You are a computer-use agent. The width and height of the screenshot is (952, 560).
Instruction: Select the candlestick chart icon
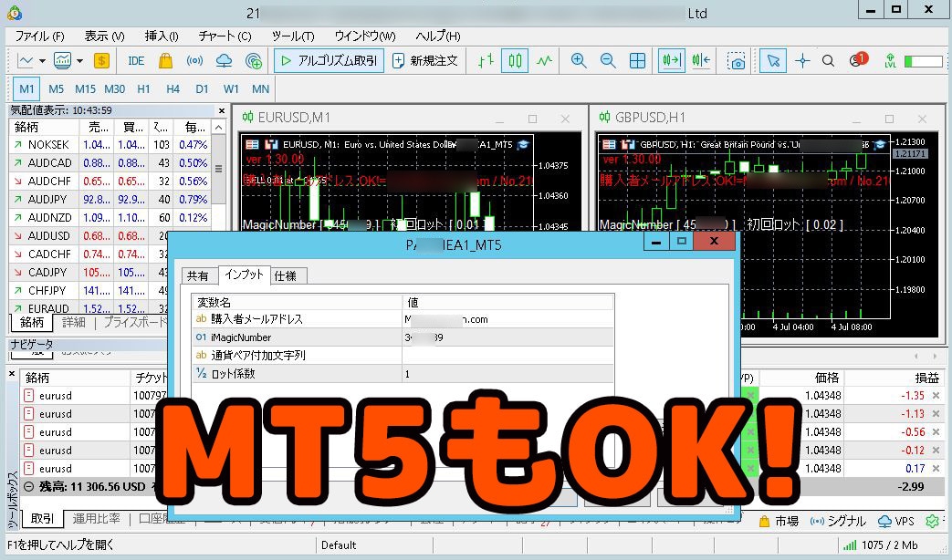point(515,61)
